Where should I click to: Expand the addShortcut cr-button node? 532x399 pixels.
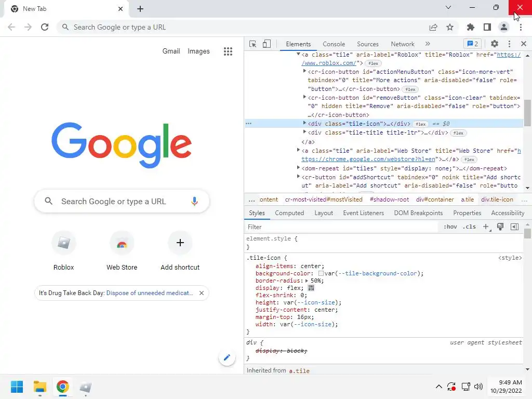[x=298, y=177]
